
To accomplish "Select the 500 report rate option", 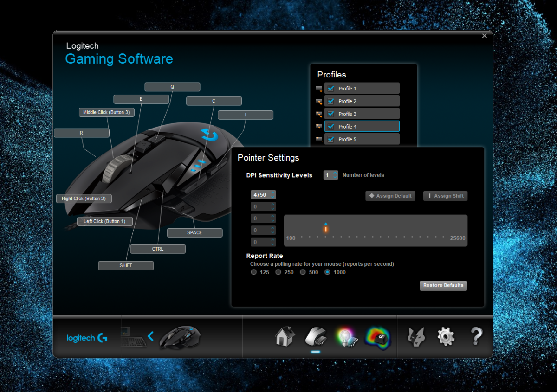I will point(303,272).
